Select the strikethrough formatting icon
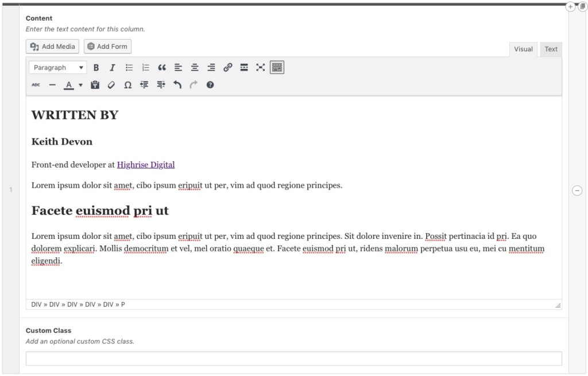The width and height of the screenshot is (588, 376). point(35,84)
